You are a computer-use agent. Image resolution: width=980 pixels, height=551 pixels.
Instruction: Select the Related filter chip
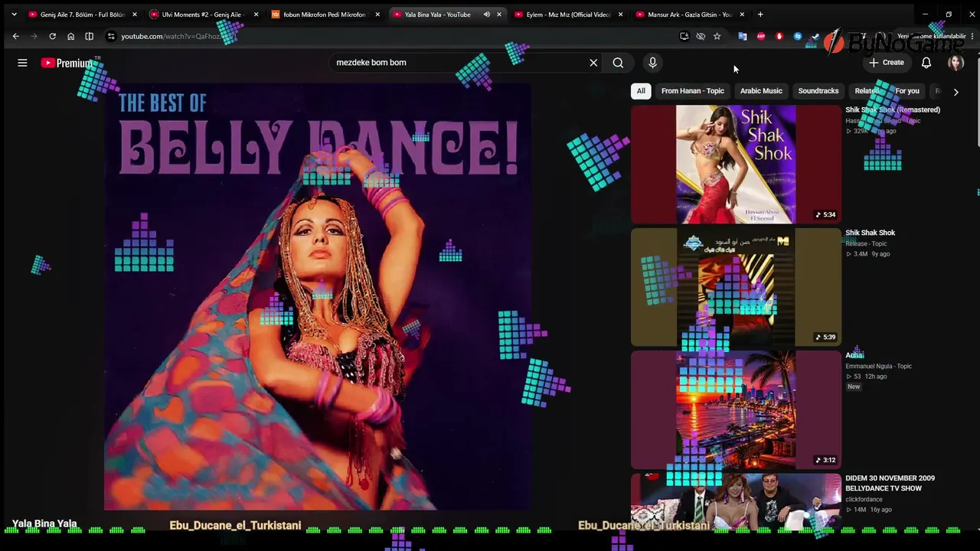coord(867,91)
